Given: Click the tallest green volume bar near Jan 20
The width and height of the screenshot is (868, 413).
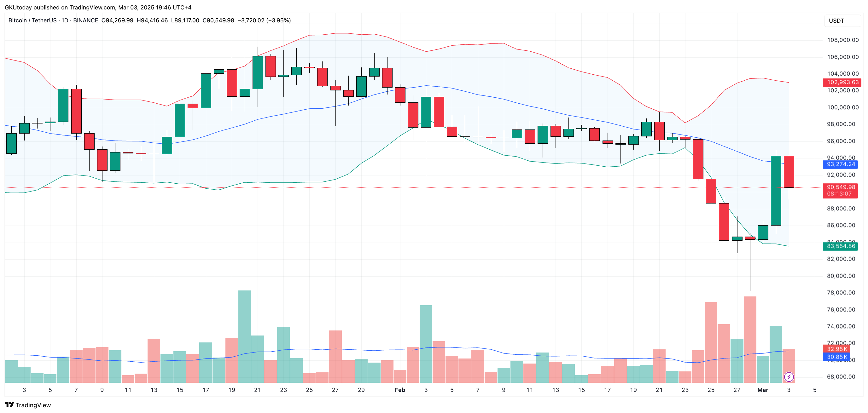Looking at the screenshot, I should pos(245,336).
